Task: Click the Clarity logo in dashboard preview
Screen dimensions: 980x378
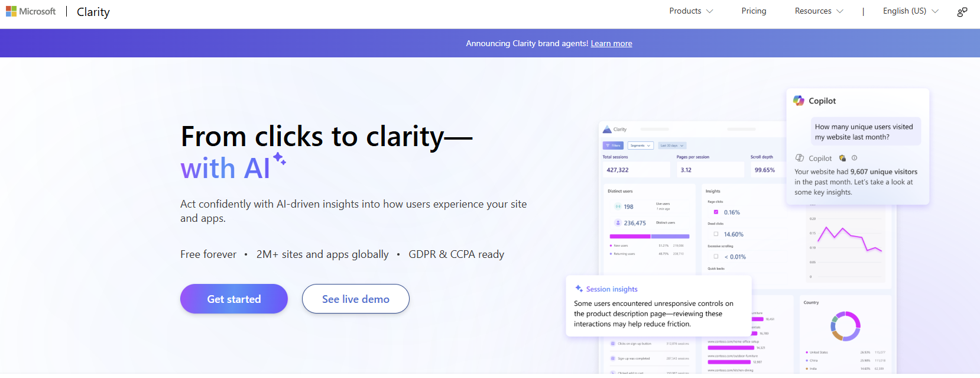Action: (x=607, y=129)
